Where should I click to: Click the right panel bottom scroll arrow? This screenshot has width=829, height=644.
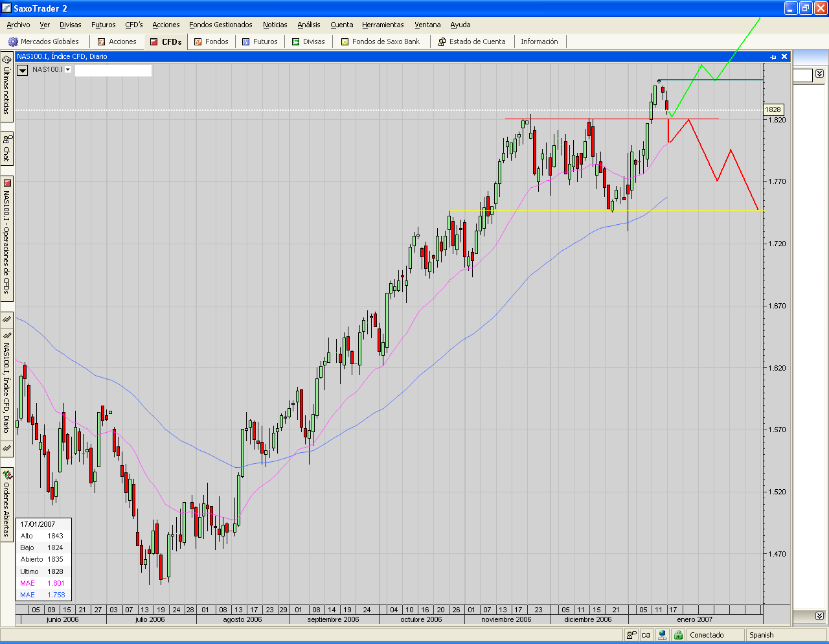pyautogui.click(x=819, y=615)
